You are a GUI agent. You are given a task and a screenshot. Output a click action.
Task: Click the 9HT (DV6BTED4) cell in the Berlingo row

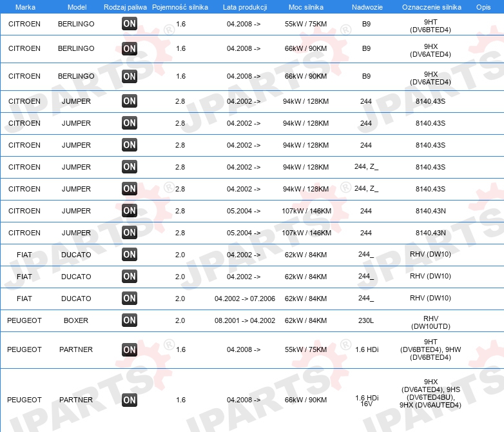(x=431, y=26)
